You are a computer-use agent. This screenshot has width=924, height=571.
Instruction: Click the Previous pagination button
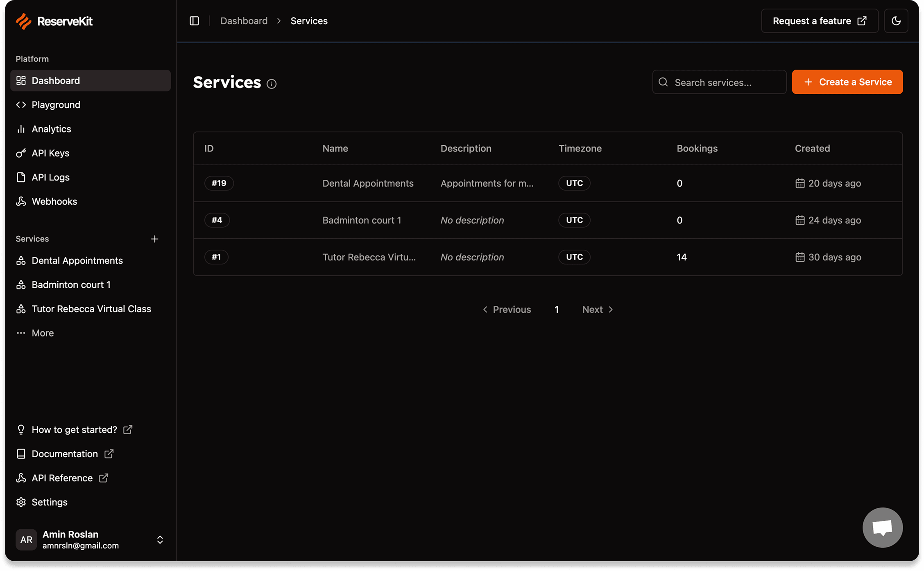point(507,310)
